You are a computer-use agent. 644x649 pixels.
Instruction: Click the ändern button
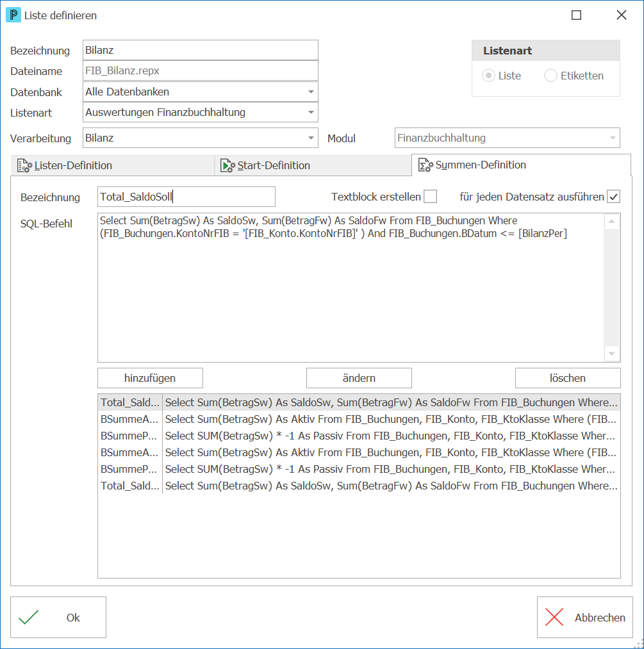pyautogui.click(x=359, y=378)
